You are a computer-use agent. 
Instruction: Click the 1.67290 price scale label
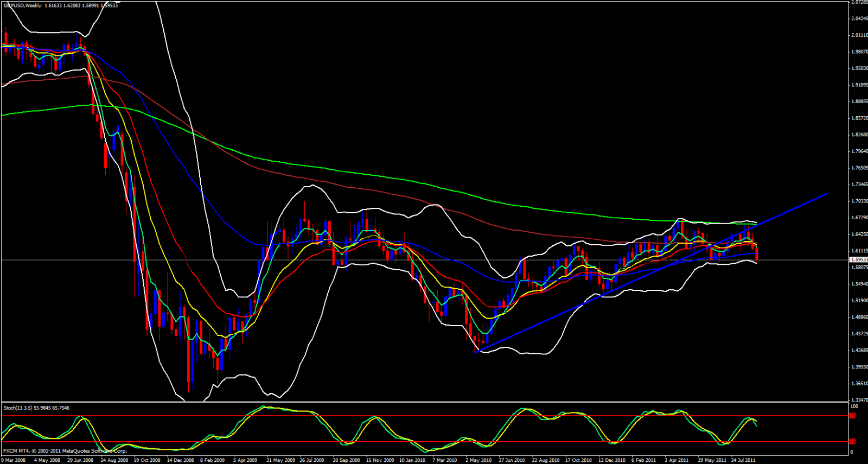pyautogui.click(x=859, y=218)
